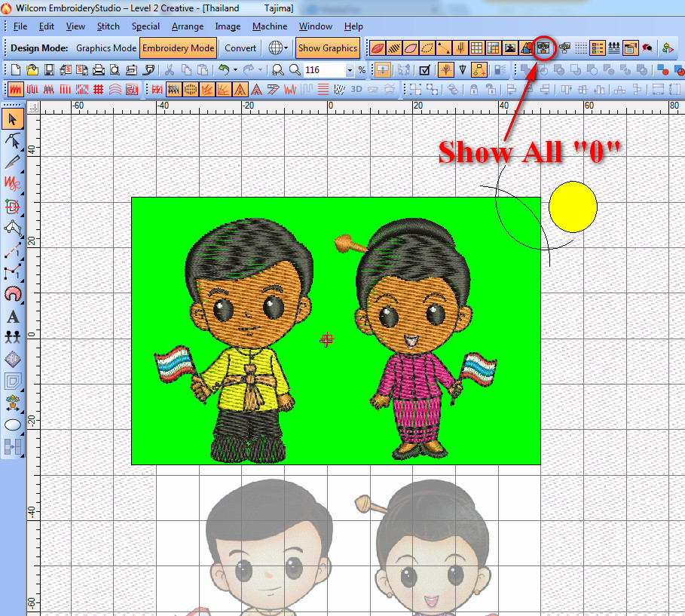The height and width of the screenshot is (616, 685).
Task: Open the Monogram ABC diamond tool
Action: click(x=13, y=359)
